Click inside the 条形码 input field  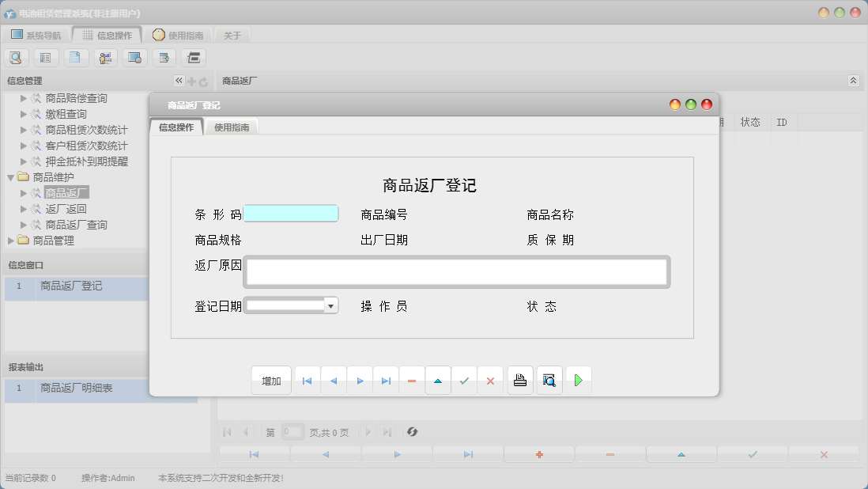291,214
